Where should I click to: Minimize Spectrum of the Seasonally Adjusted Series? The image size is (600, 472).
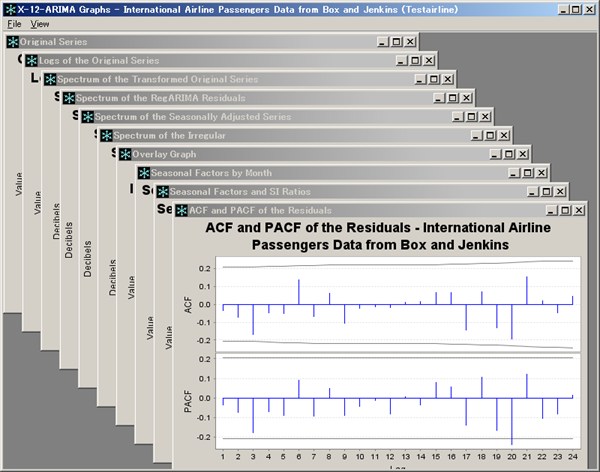tap(458, 117)
